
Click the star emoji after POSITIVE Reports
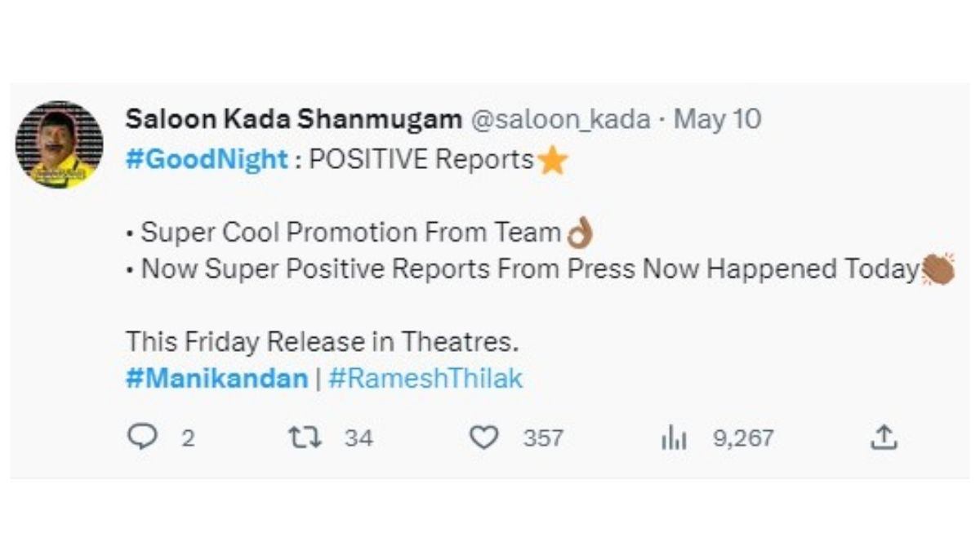[553, 161]
